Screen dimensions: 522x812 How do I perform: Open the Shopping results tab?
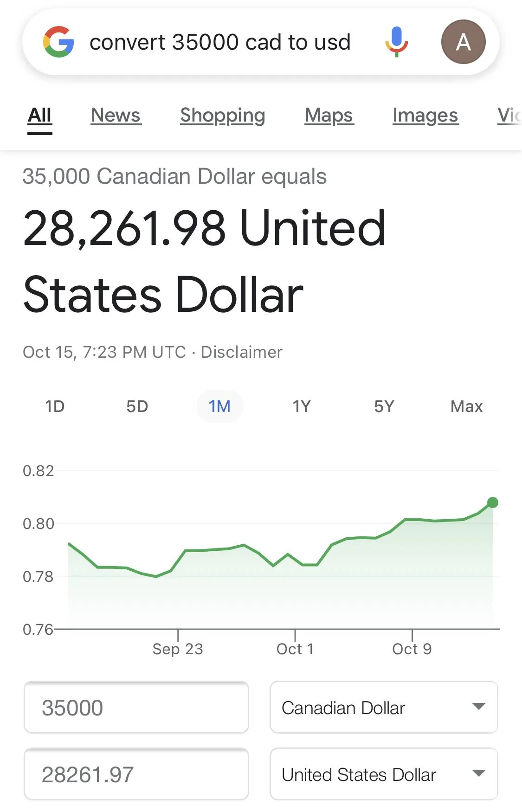222,115
